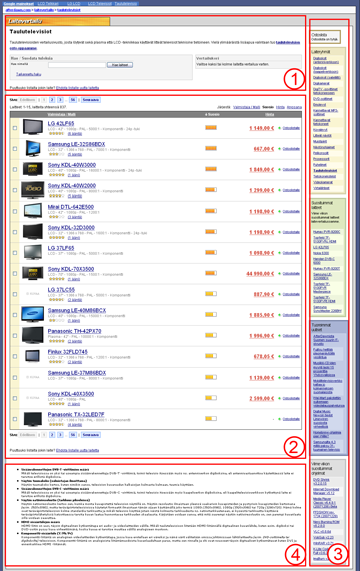Click green plus icon beside Sony KDL-40W2000 price

point(280,190)
